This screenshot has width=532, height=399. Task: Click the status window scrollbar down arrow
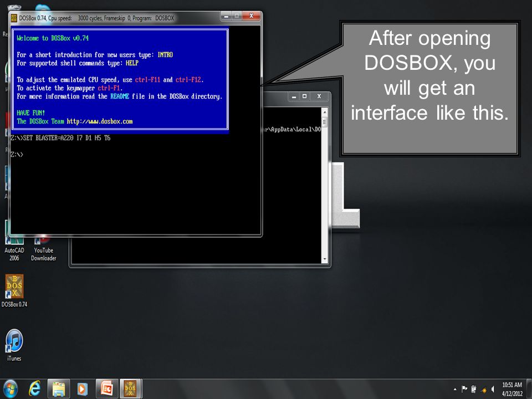(x=324, y=259)
